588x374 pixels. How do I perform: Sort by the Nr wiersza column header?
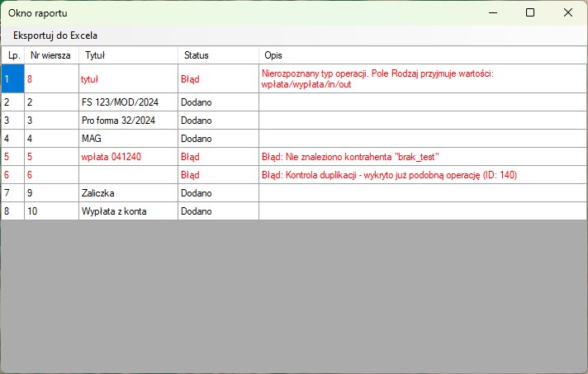50,55
